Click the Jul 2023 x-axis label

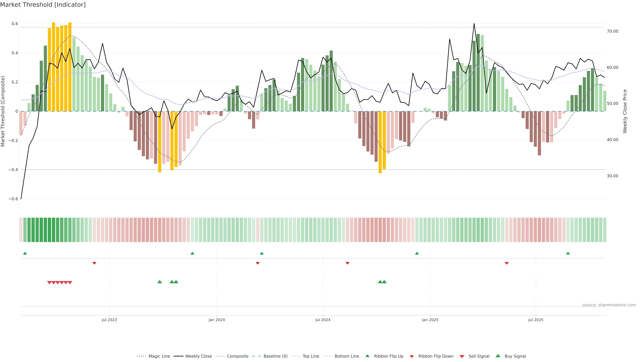(109, 320)
